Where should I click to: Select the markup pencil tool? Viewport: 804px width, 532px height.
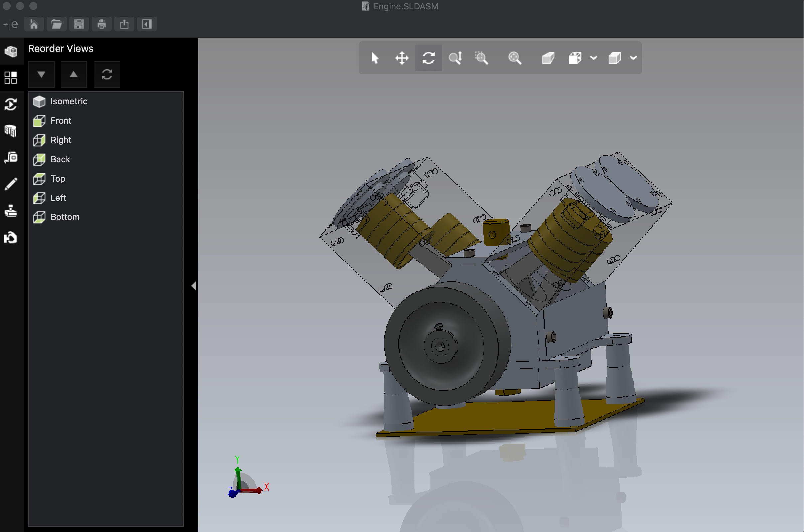11,184
